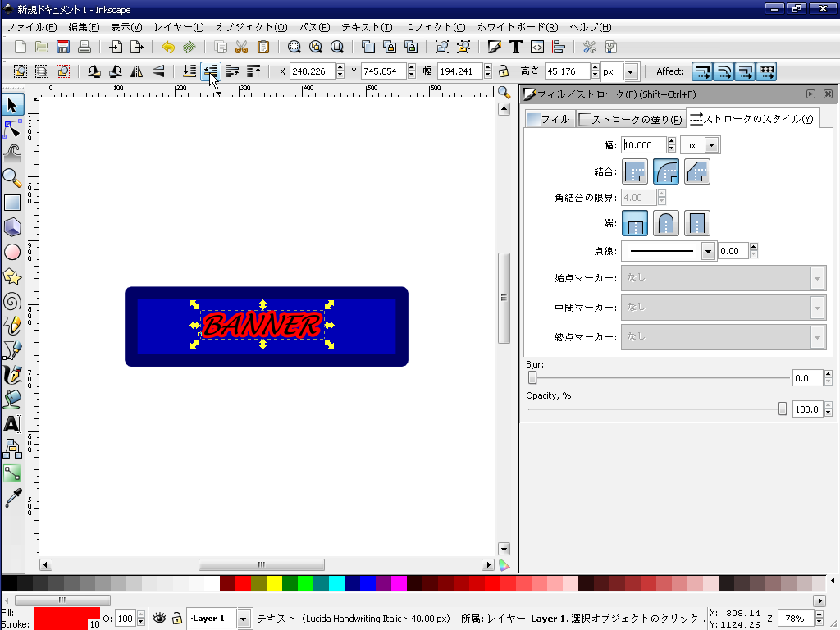This screenshot has height=630, width=840.
Task: Expand mid marker dropdown
Action: point(817,308)
